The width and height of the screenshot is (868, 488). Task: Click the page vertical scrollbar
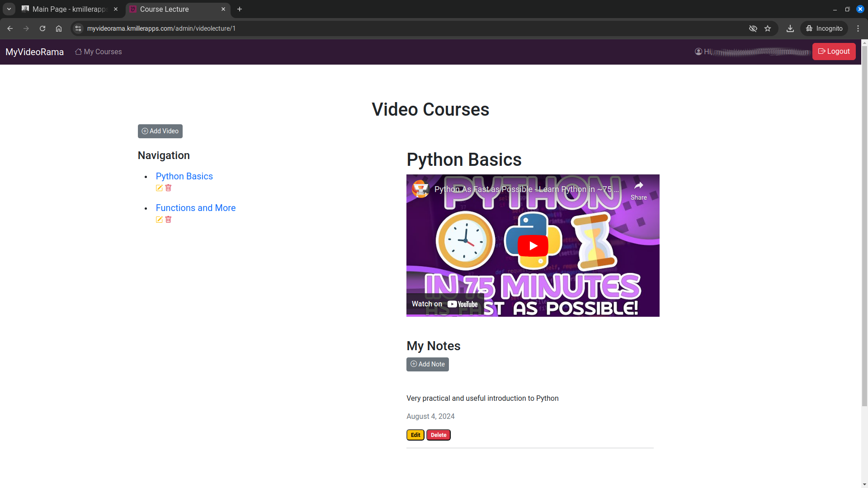864,226
